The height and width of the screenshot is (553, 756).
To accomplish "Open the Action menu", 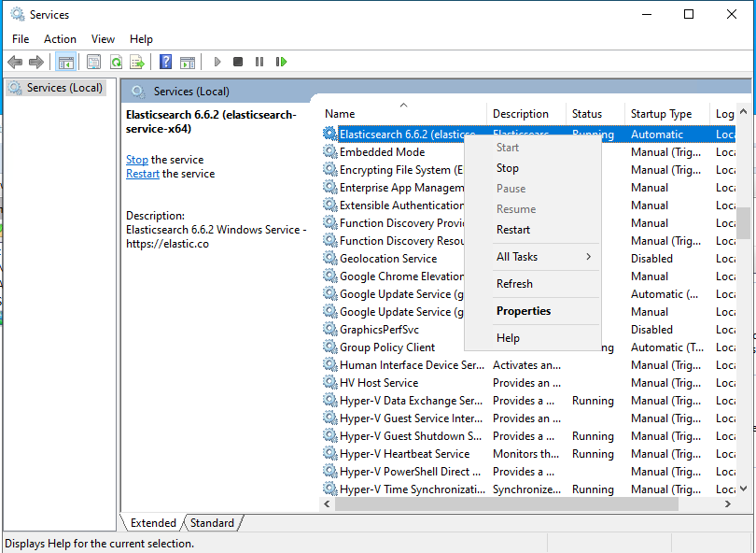I will point(61,39).
